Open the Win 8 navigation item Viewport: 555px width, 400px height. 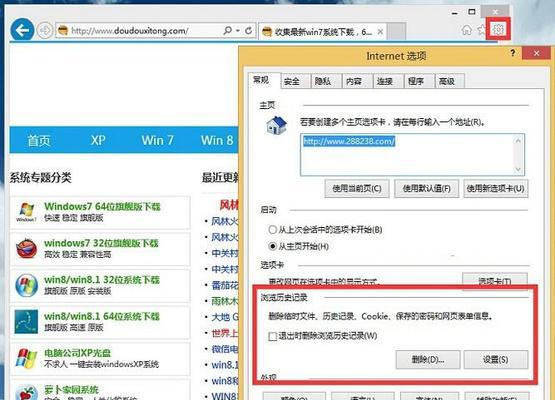pyautogui.click(x=217, y=140)
